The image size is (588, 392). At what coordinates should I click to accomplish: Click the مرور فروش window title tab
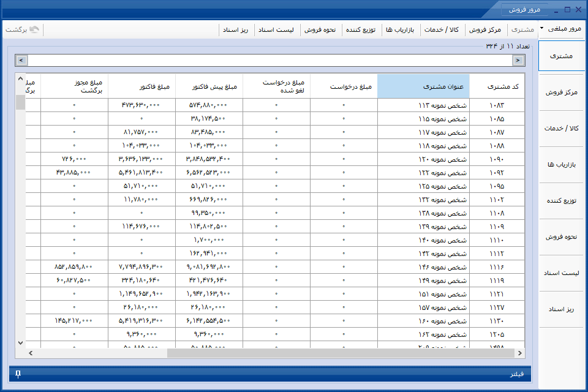coord(524,10)
